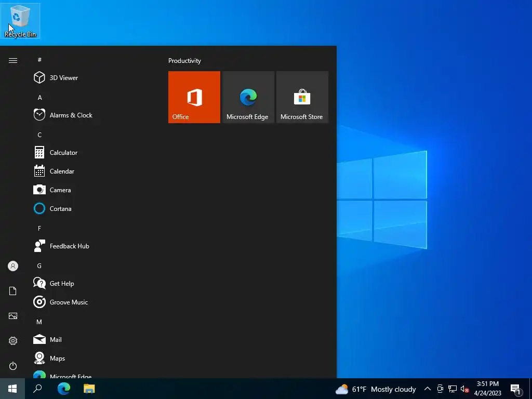Click the muted volume tray icon
The image size is (532, 399).
(464, 389)
